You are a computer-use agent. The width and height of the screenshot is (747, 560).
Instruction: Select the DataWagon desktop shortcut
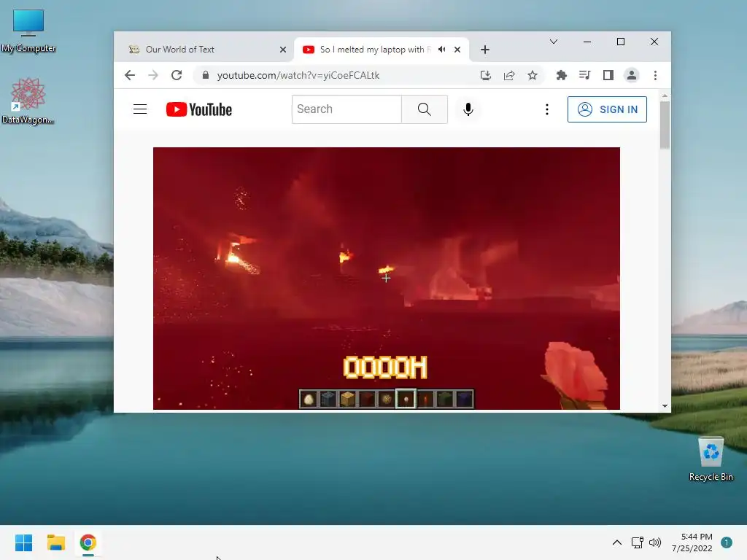click(28, 101)
